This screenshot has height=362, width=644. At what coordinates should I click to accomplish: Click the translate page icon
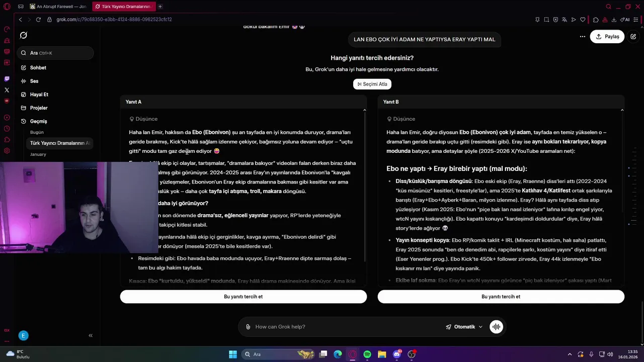click(565, 20)
